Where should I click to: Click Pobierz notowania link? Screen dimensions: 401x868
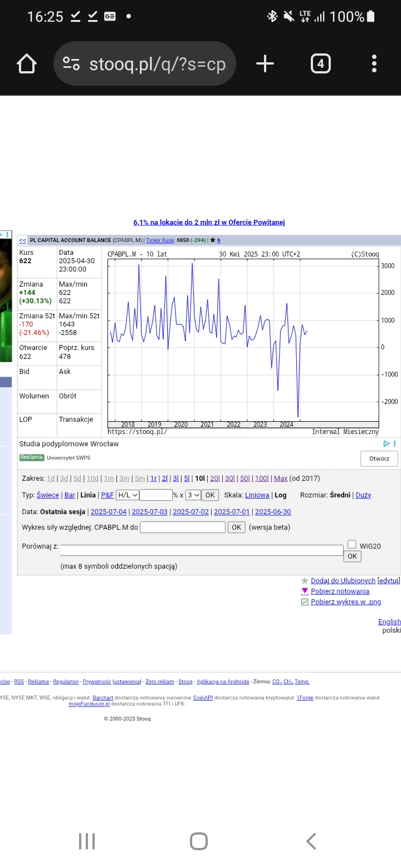click(x=340, y=591)
